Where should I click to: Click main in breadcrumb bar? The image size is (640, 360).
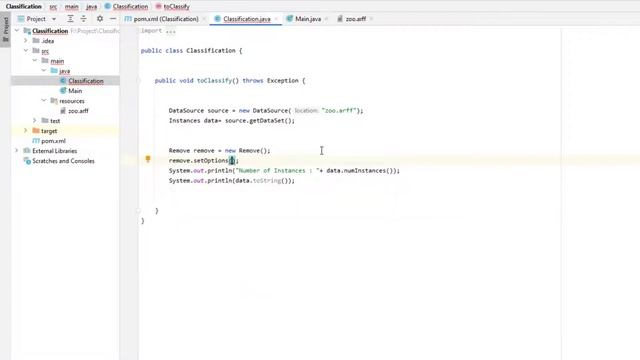(71, 7)
